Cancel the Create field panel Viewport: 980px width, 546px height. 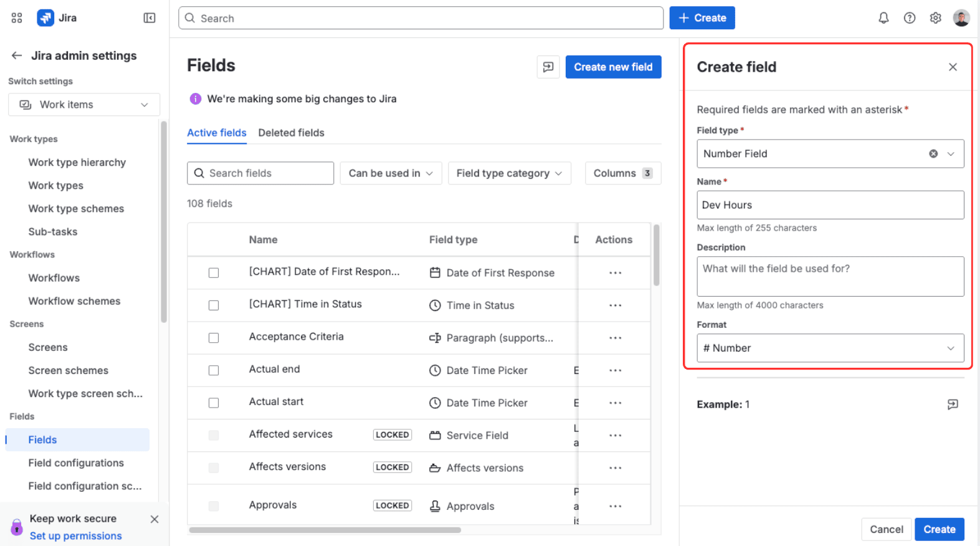tap(886, 529)
